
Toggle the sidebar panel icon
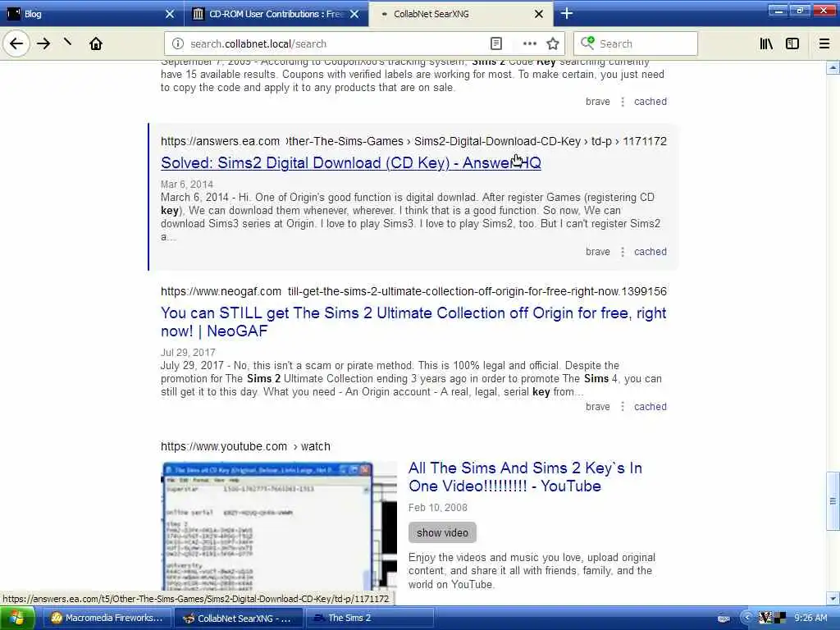coord(792,43)
